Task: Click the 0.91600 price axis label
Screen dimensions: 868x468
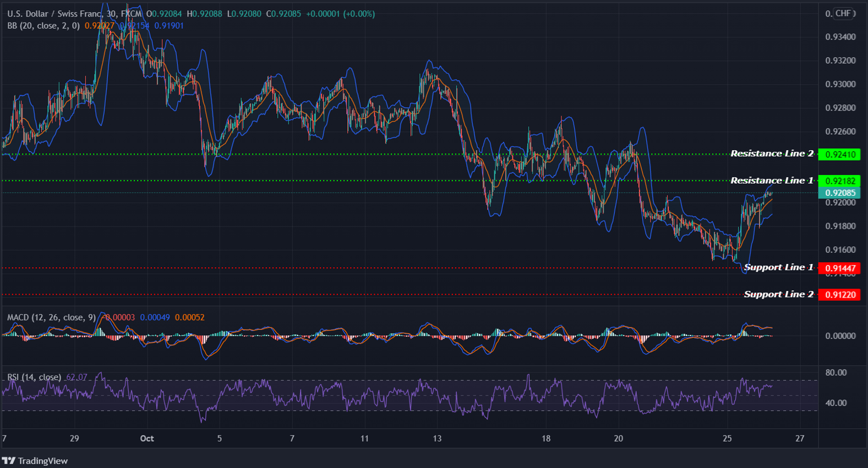Action: [x=840, y=250]
